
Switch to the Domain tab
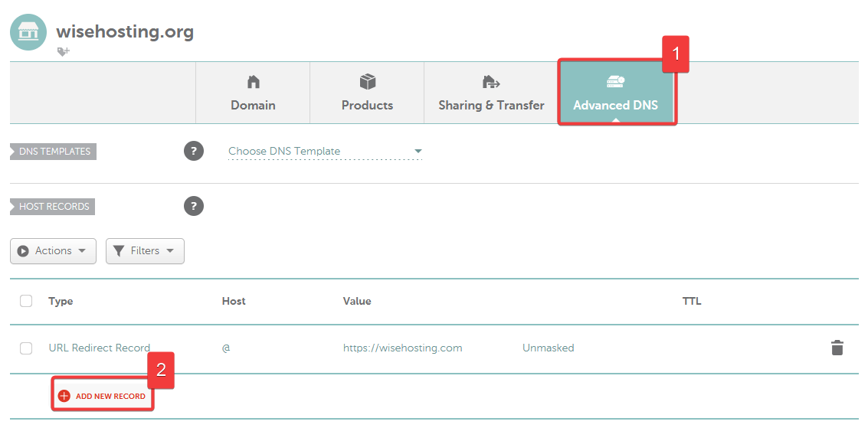[x=253, y=93]
